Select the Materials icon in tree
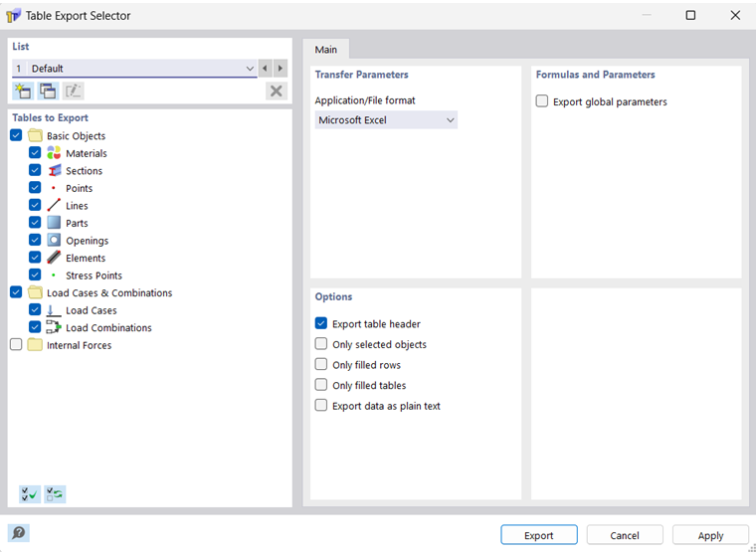756x555 pixels. (54, 153)
